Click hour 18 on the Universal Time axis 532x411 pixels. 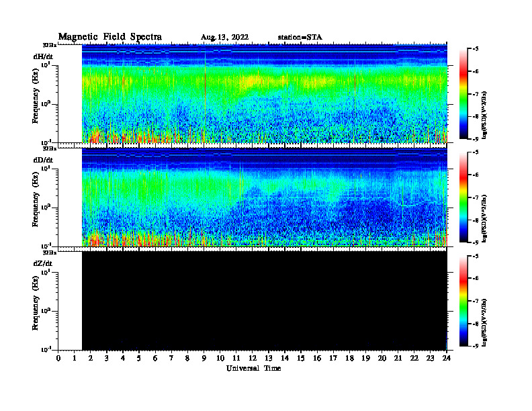(349, 358)
